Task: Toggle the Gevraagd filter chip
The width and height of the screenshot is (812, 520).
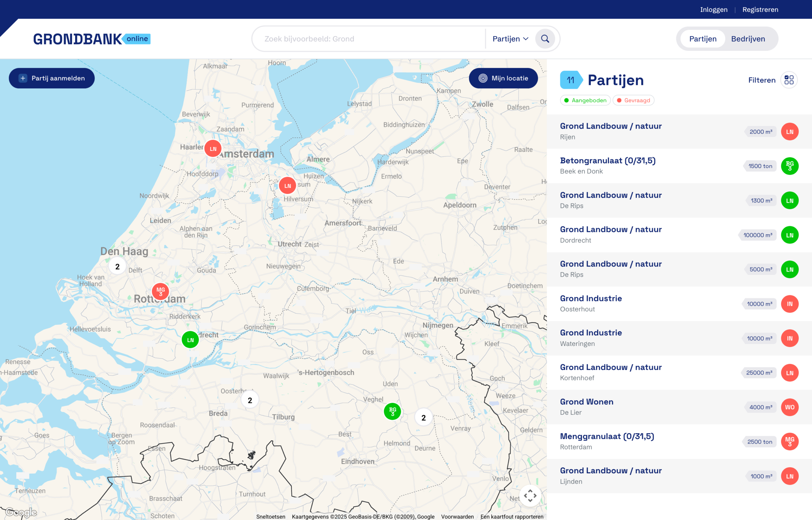Action: coord(633,100)
